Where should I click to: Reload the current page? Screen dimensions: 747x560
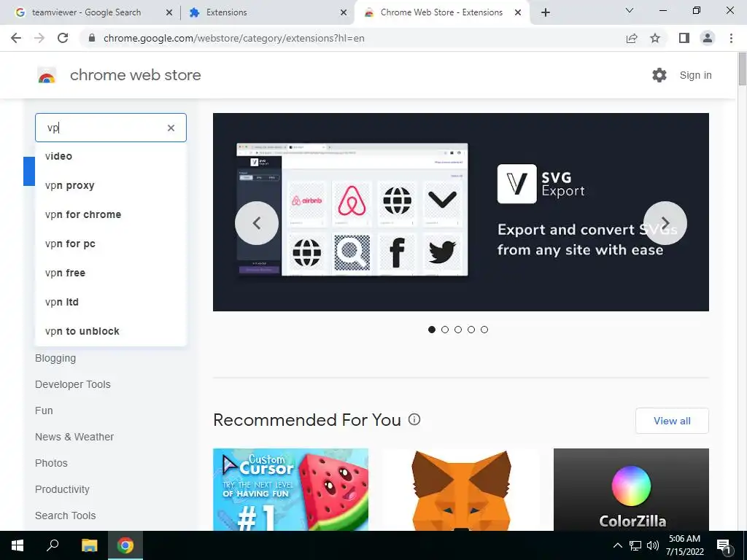63,38
